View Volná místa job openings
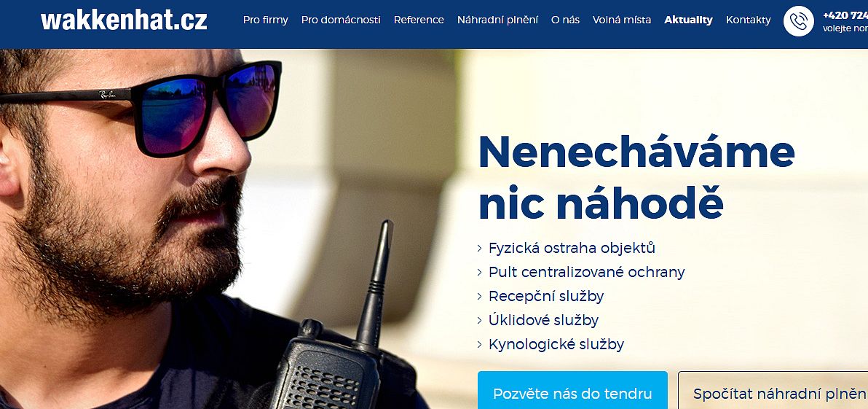868x409 pixels. pyautogui.click(x=622, y=20)
